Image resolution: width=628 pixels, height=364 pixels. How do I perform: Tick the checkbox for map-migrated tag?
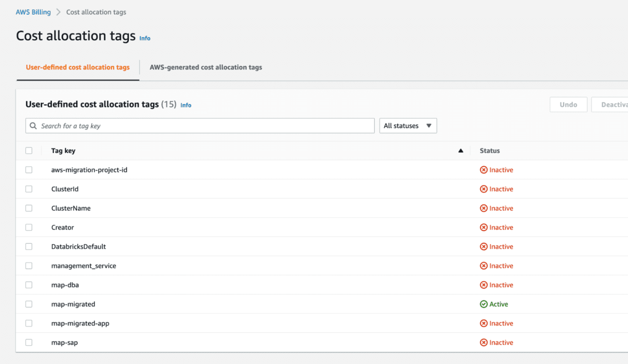point(29,304)
